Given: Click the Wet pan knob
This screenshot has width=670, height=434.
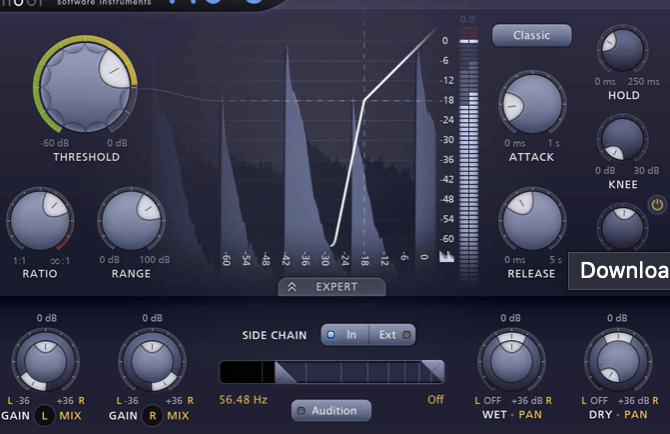Looking at the screenshot, I should 511,361.
